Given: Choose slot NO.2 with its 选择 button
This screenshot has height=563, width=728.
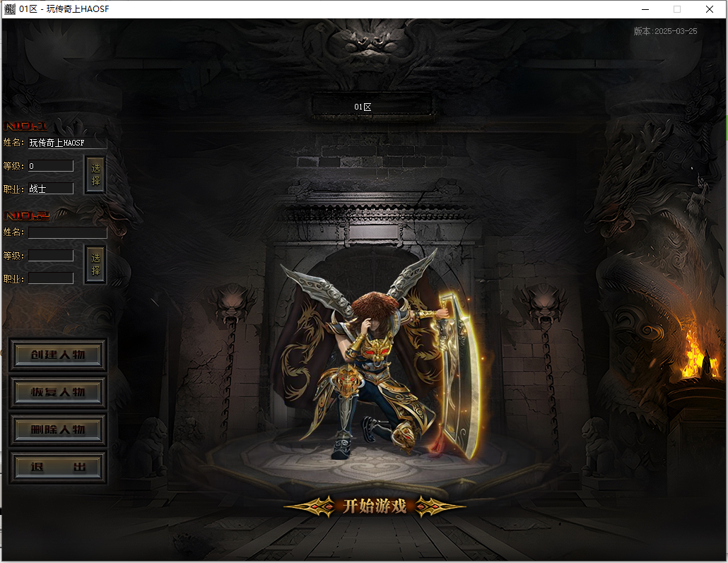Looking at the screenshot, I should (x=95, y=265).
